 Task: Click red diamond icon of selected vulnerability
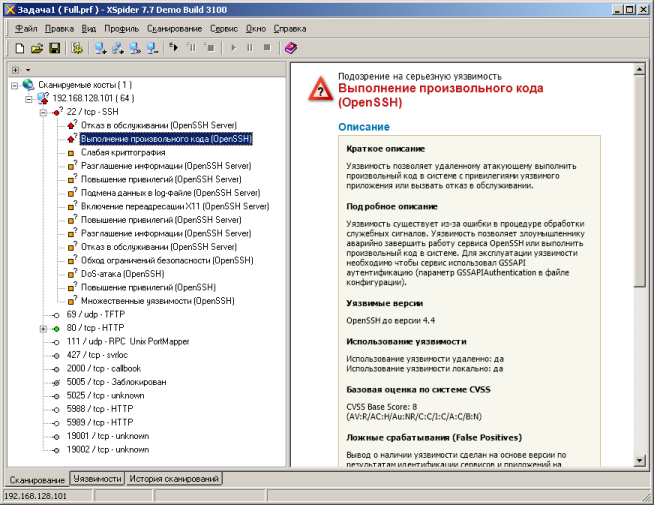71,138
